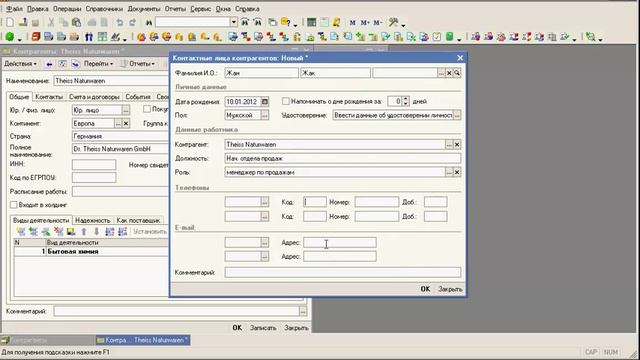Screen dimensions: 640x360
Task: Select the Бытовая химия table row
Action: (91, 251)
